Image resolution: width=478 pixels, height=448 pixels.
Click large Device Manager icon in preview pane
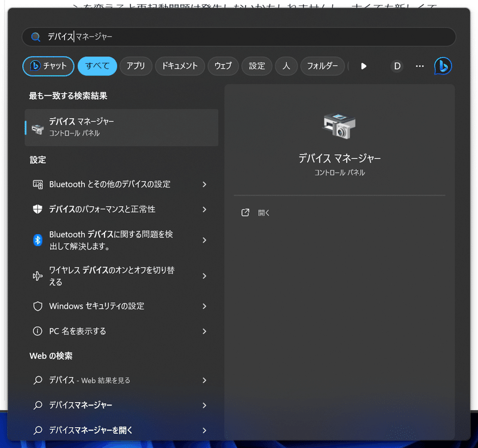339,126
